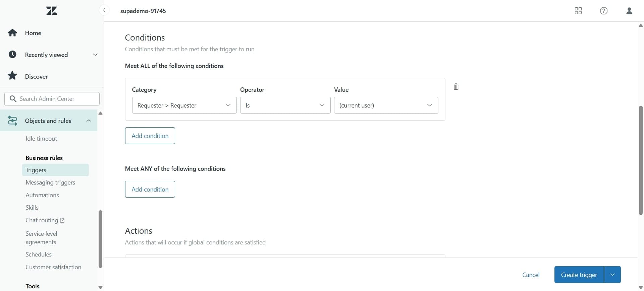Focus the Search Admin Center field
This screenshot has width=644, height=291.
52,99
